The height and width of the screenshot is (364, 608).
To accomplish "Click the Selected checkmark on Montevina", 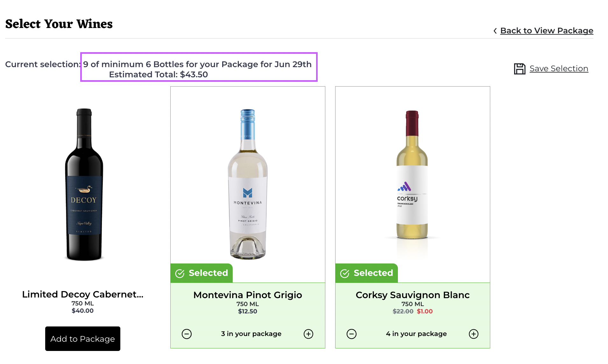I will [x=180, y=274].
